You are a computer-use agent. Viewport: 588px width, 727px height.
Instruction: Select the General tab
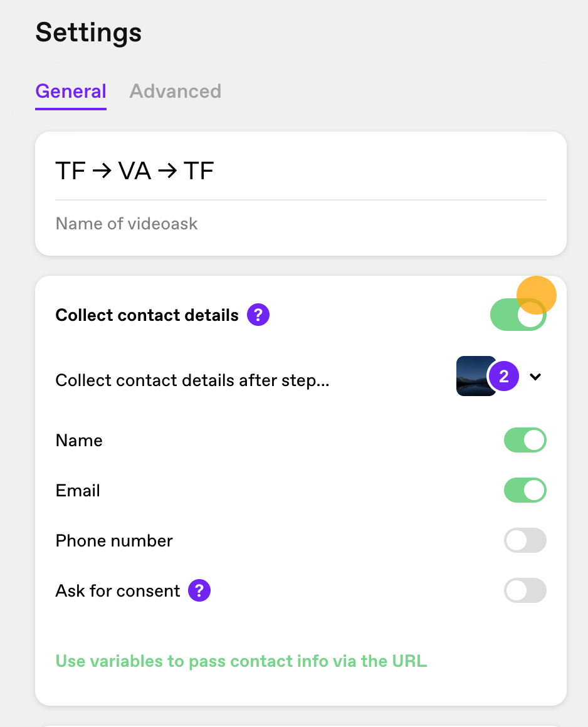(x=71, y=92)
